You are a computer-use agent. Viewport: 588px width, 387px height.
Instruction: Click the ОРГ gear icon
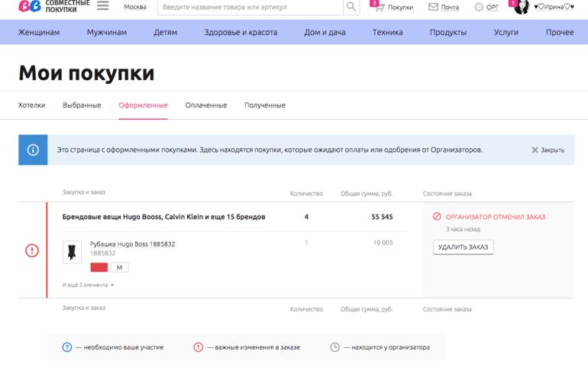(479, 7)
